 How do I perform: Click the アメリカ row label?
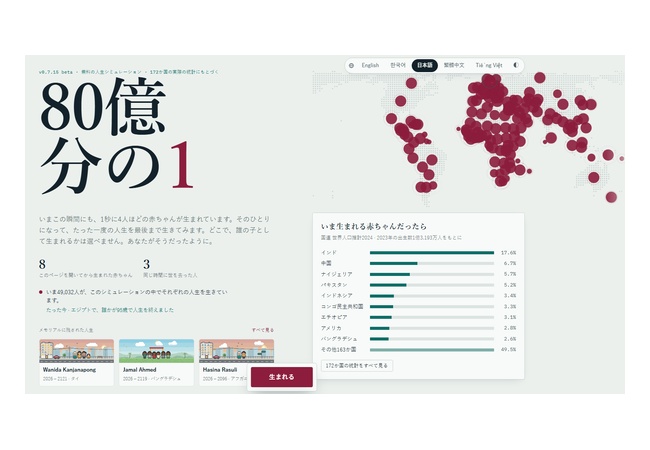pyautogui.click(x=331, y=328)
